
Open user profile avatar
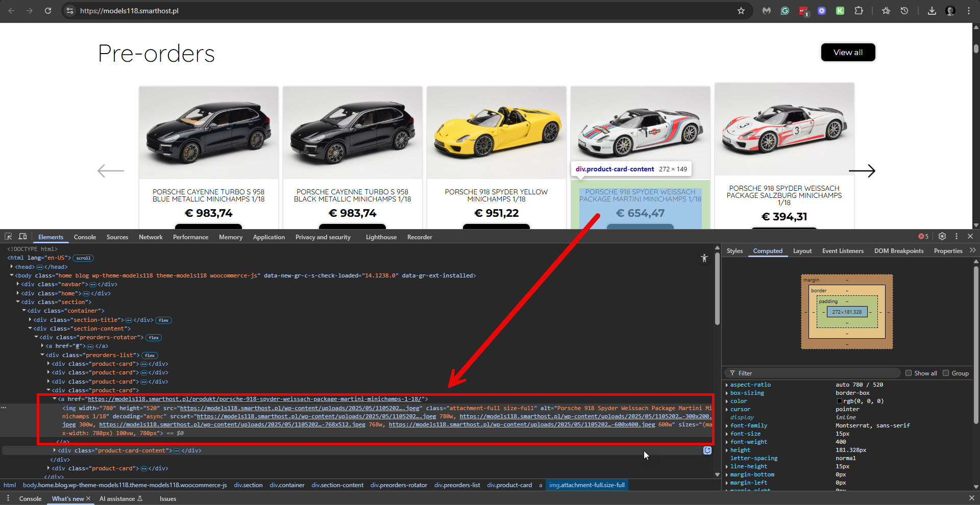coord(950,11)
